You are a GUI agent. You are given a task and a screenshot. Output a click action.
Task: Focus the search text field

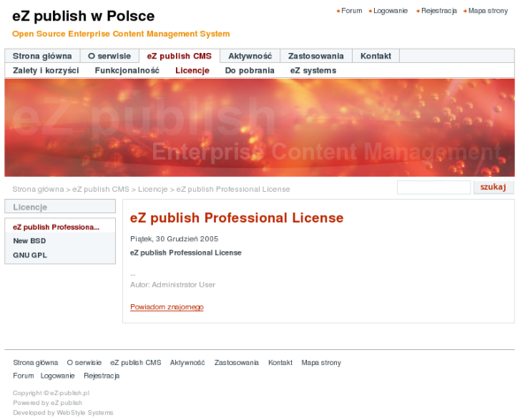click(x=433, y=187)
